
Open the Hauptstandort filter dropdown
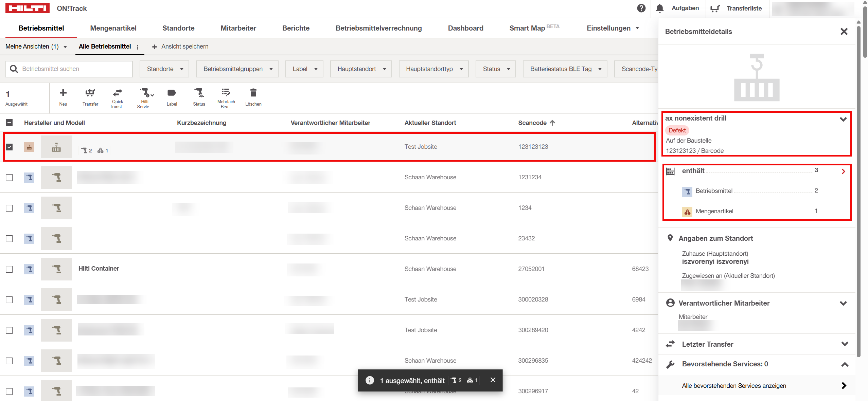pos(361,69)
